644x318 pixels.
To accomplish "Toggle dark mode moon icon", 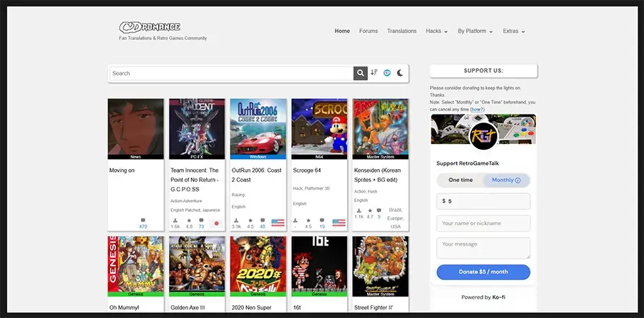I will pyautogui.click(x=400, y=73).
